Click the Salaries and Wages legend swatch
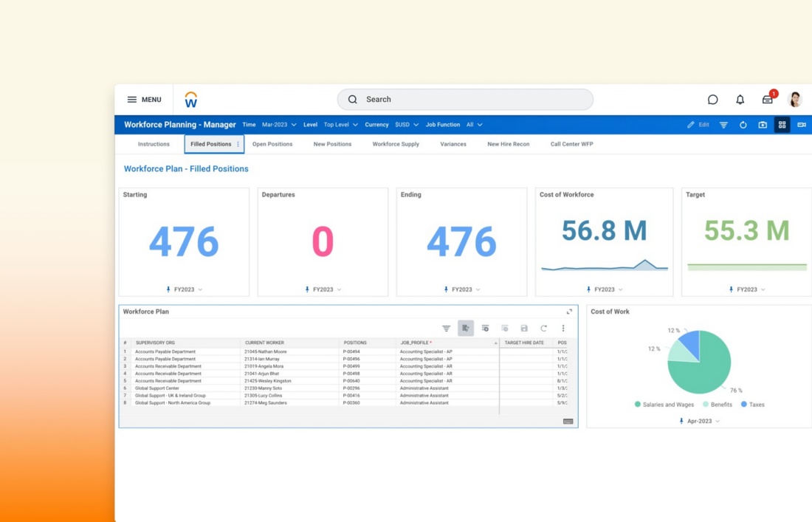The image size is (812, 522). [x=638, y=405]
